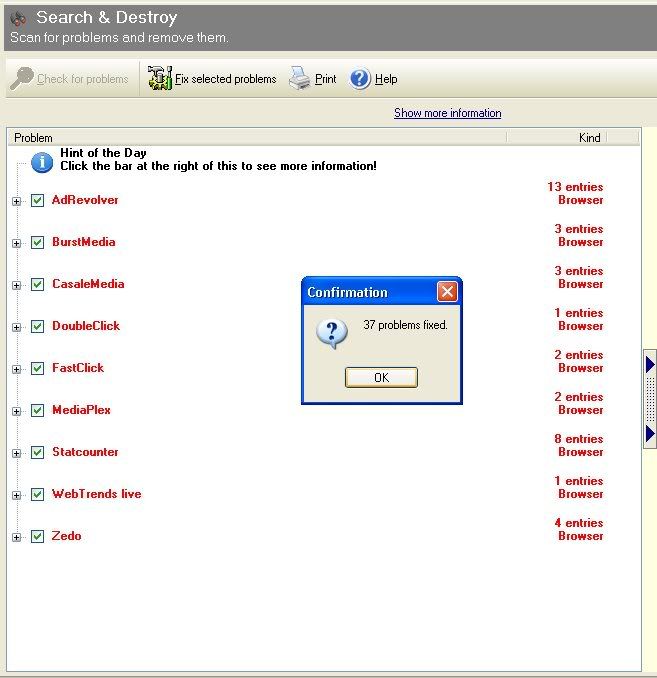Viewport: 657px width, 678px height.
Task: Click the Hint of the Day info icon
Action: pyautogui.click(x=42, y=163)
